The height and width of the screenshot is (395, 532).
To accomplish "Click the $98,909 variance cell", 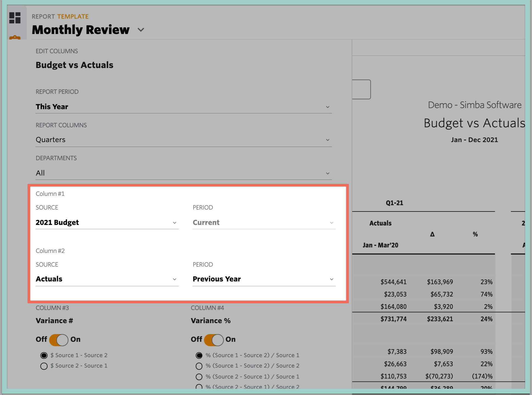I will (442, 352).
